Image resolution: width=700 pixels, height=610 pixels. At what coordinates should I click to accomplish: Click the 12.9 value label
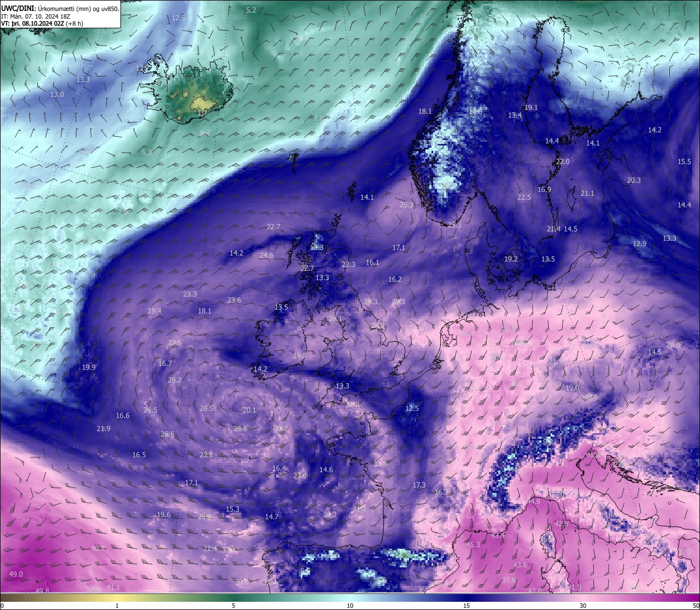tap(639, 243)
